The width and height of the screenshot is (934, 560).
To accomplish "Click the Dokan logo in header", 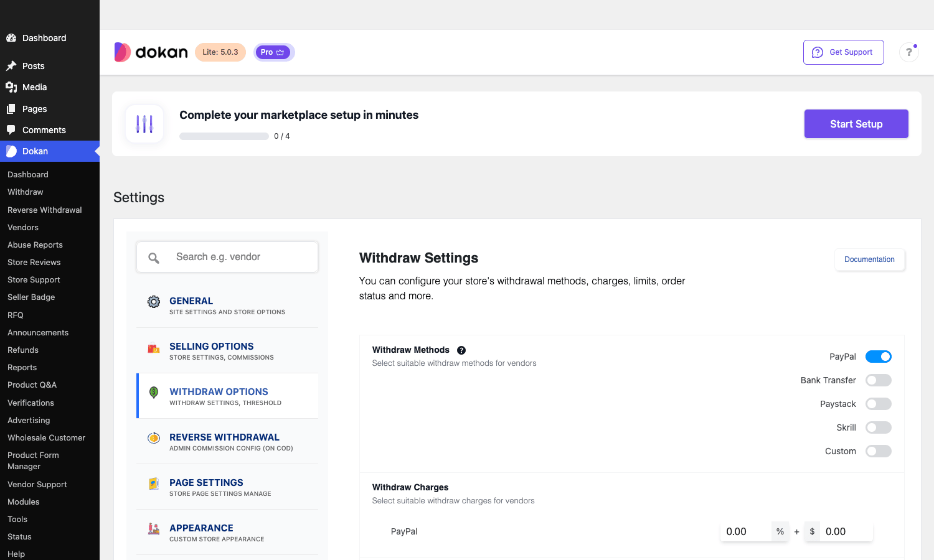I will [x=151, y=52].
